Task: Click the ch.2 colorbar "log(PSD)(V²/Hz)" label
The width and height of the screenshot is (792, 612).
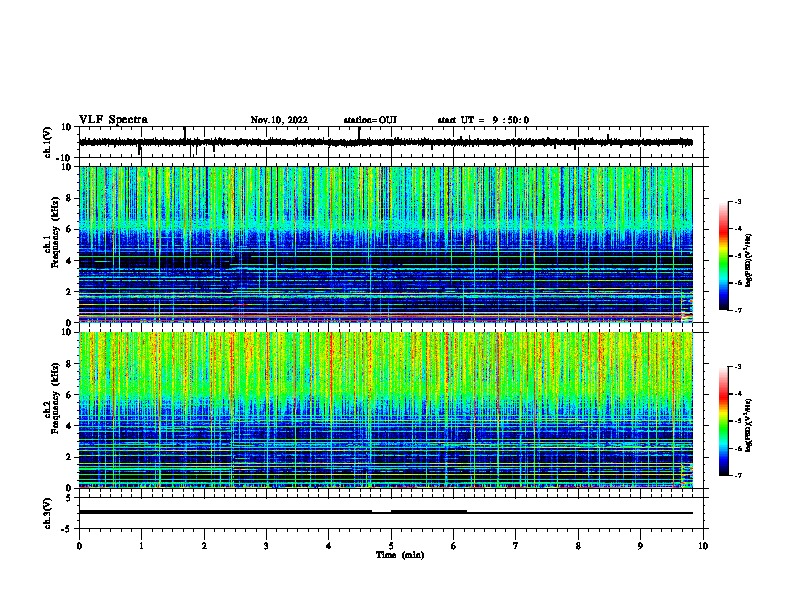Action: [x=748, y=425]
